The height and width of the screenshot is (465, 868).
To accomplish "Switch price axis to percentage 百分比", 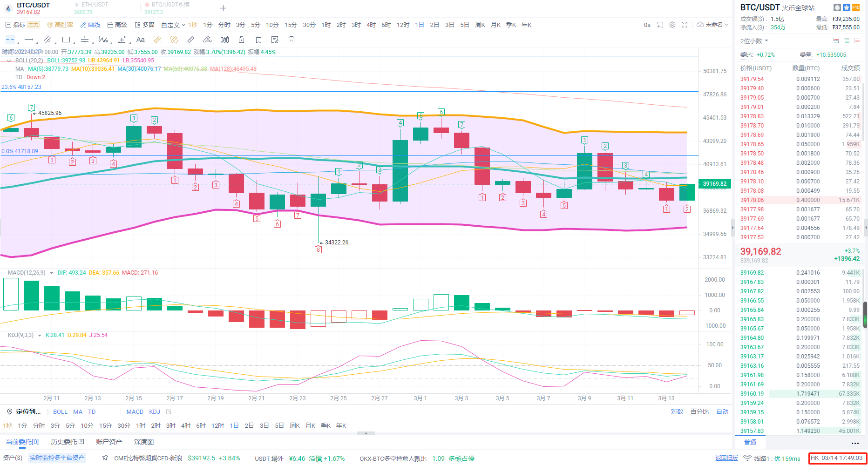I will click(700, 411).
